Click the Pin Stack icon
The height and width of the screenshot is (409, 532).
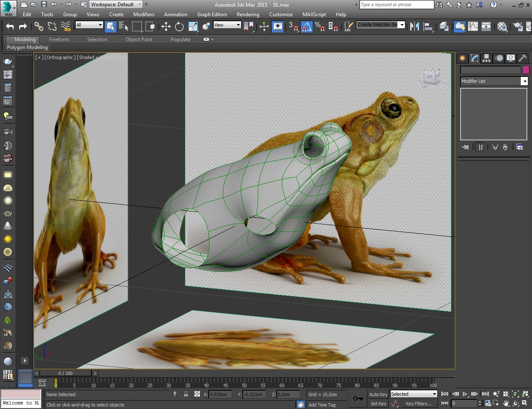(x=465, y=147)
